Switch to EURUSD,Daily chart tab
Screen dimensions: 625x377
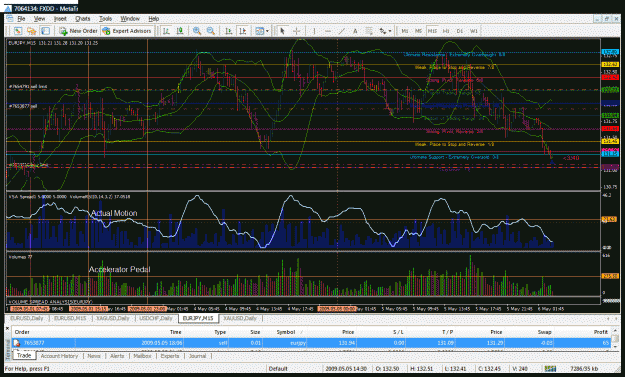point(27,318)
